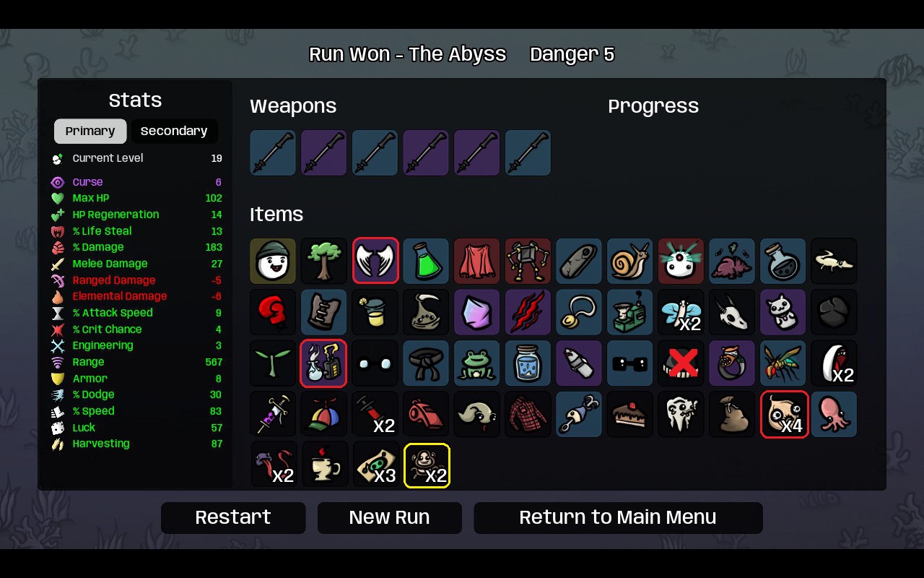The image size is (924, 578).
Task: Switch to the Primary stats tab
Action: (90, 131)
